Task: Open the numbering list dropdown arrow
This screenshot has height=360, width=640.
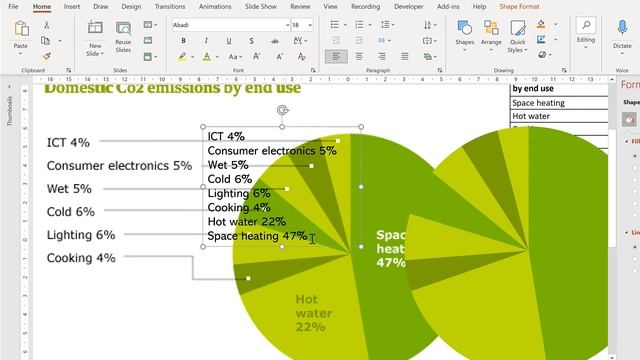Action: pos(370,25)
